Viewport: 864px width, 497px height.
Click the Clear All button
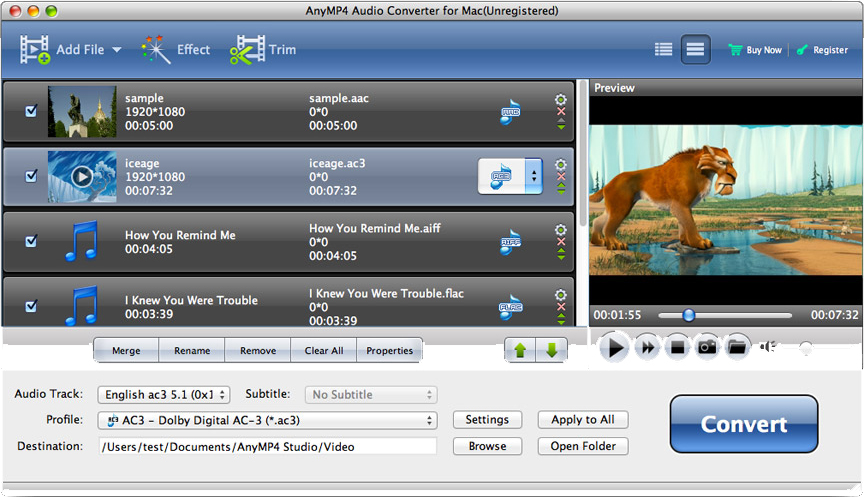coord(324,350)
